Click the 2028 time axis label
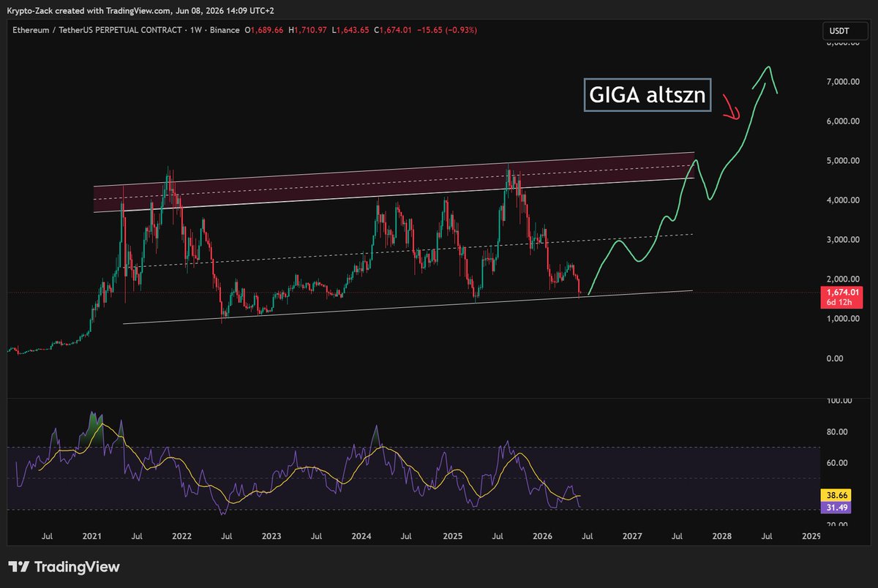878x588 pixels. click(722, 537)
